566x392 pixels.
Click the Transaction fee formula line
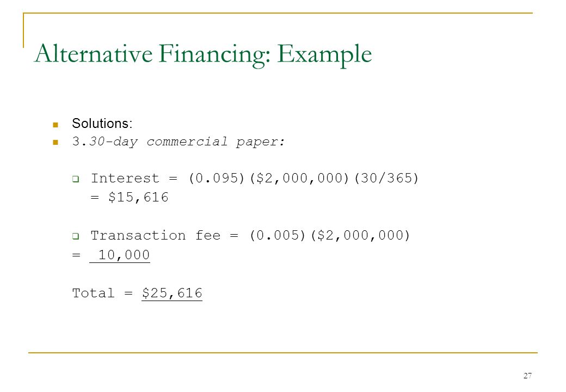250,236
